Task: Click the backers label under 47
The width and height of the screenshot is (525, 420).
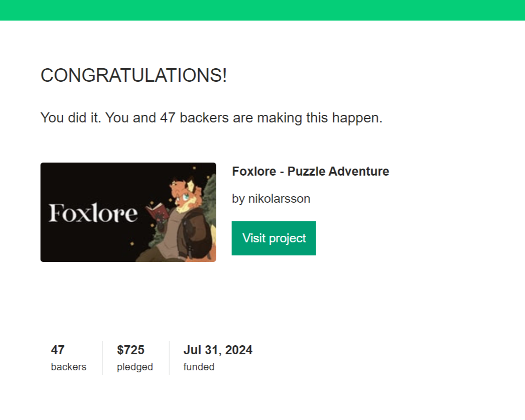Action: (68, 367)
